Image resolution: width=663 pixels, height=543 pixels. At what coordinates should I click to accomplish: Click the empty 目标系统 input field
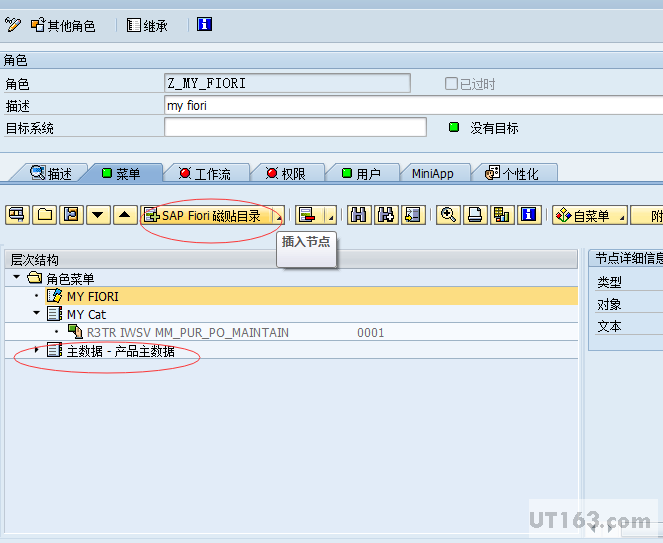click(295, 127)
